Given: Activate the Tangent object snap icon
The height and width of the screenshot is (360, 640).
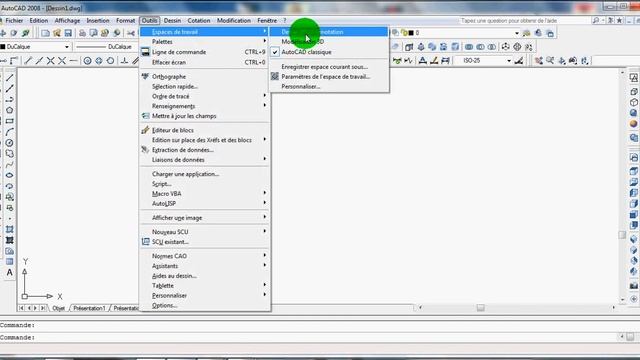Looking at the screenshot, I should 110,61.
